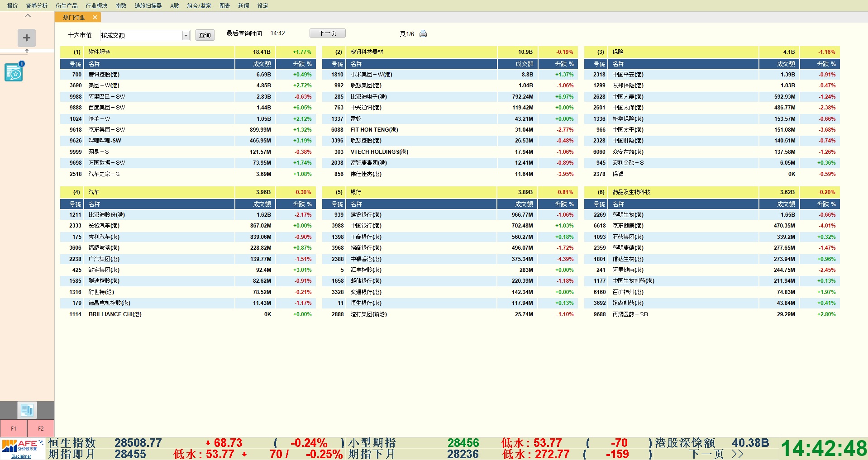Image resolution: width=868 pixels, height=460 pixels.
Task: Select the 资讯科技器材 sector header
Action: point(450,52)
